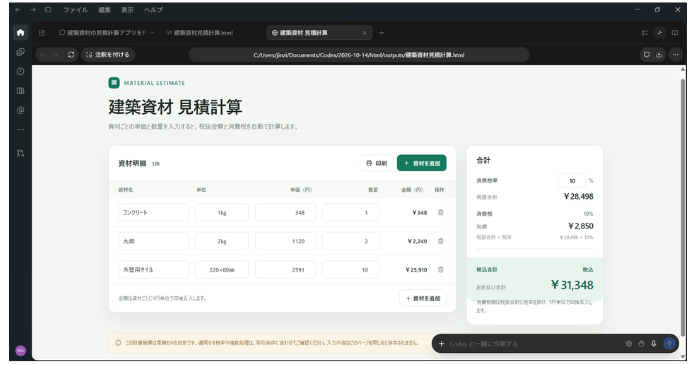Click the address bar file path
698x365 pixels.
point(359,55)
